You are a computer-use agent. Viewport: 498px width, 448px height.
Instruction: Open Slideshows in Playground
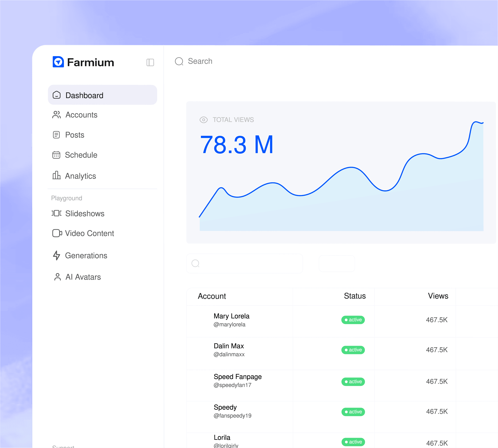[85, 213]
